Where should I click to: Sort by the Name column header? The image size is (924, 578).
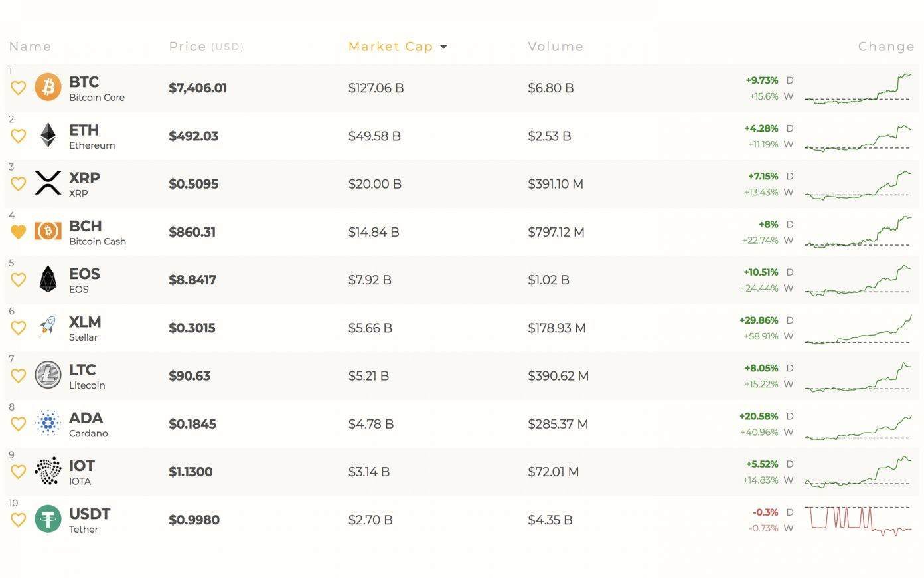[x=31, y=47]
